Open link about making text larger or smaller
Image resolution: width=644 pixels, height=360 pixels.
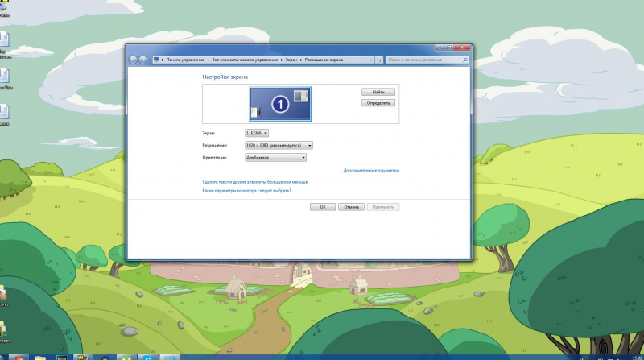click(x=255, y=182)
